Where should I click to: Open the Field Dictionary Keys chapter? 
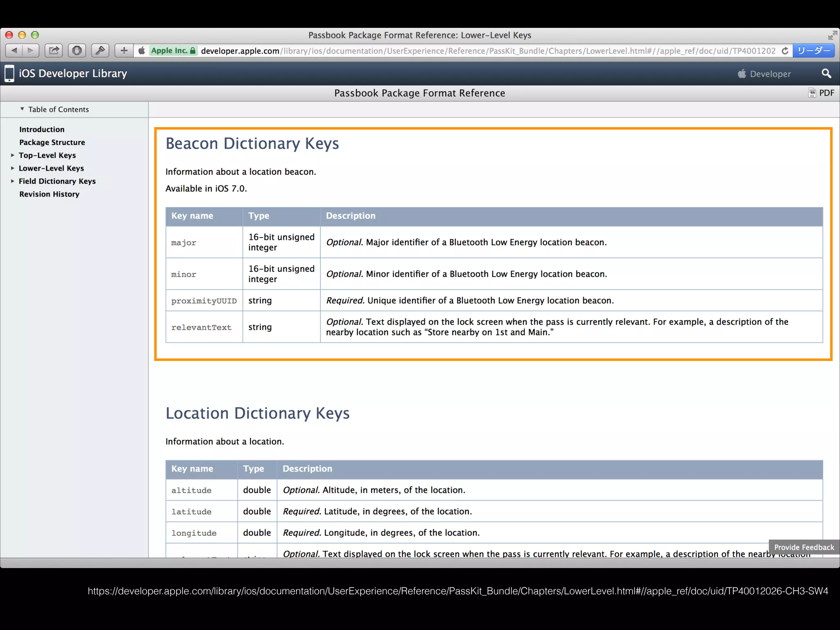tap(57, 181)
